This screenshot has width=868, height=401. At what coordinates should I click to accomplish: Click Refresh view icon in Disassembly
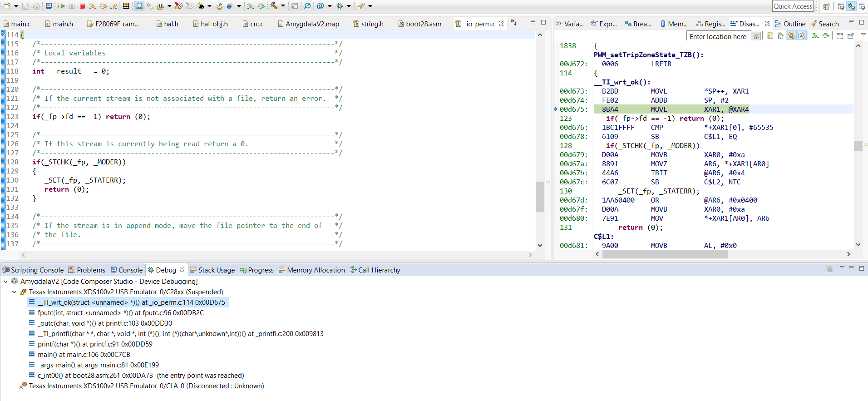click(770, 36)
